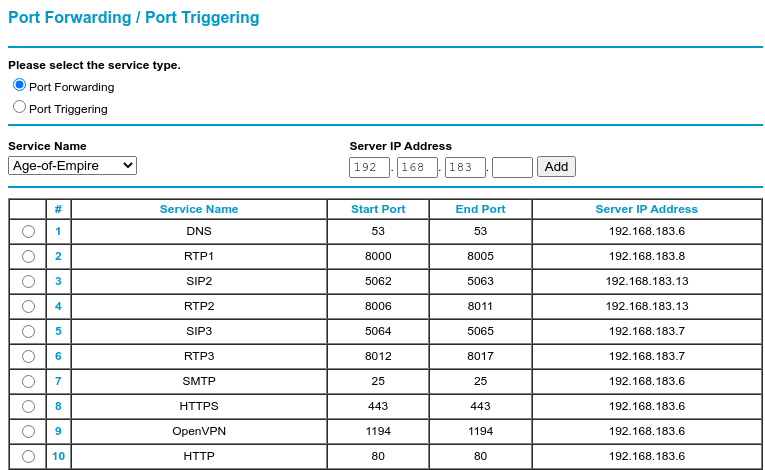Select the HTTP row radio button
Viewport: 765px width, 470px height.
[28, 456]
